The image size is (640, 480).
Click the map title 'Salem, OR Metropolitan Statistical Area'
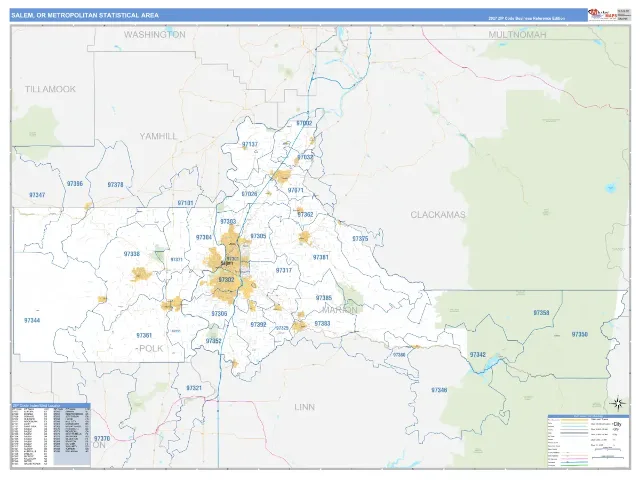[85, 16]
